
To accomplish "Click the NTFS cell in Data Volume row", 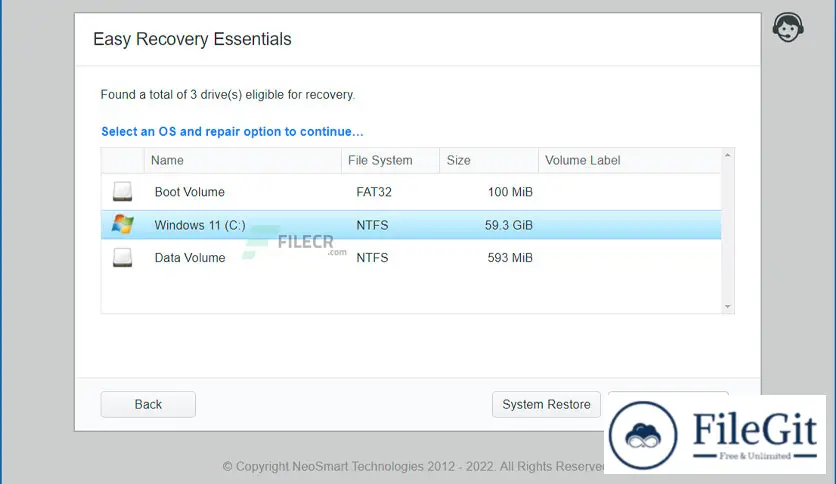I will point(372,257).
